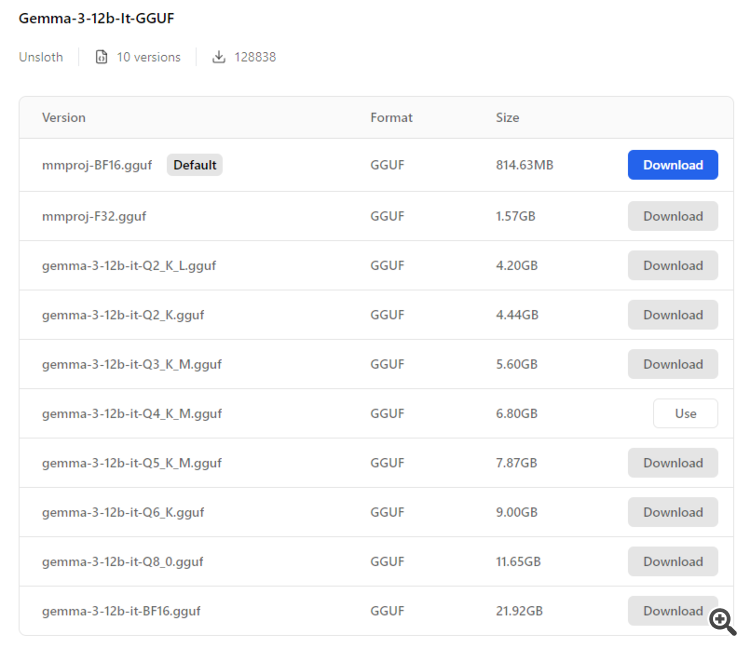Download gemma-3-12b-it-Q8_0.gguf version

[x=672, y=561]
